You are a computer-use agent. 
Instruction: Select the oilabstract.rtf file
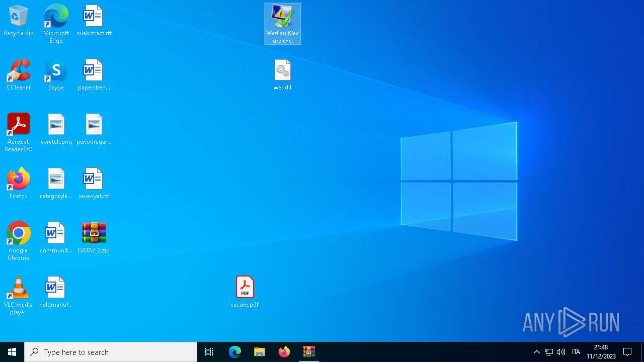point(94,21)
